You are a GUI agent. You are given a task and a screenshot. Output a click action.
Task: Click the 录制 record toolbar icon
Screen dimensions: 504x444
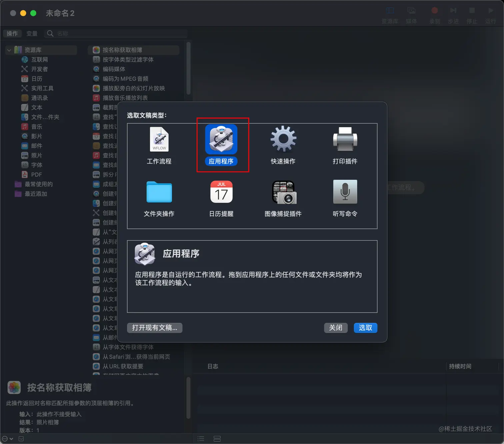coord(435,11)
